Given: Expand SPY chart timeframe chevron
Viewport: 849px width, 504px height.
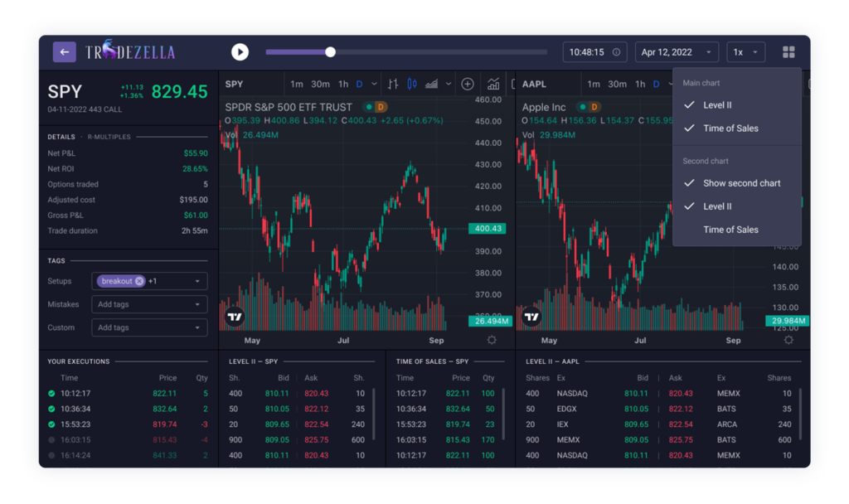Looking at the screenshot, I should click(x=374, y=84).
